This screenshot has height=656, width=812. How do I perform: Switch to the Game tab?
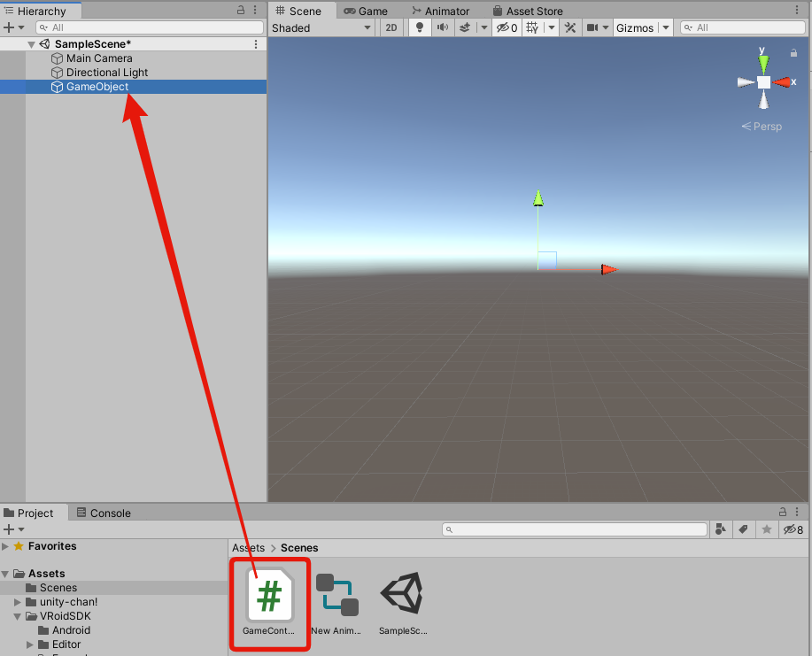367,11
